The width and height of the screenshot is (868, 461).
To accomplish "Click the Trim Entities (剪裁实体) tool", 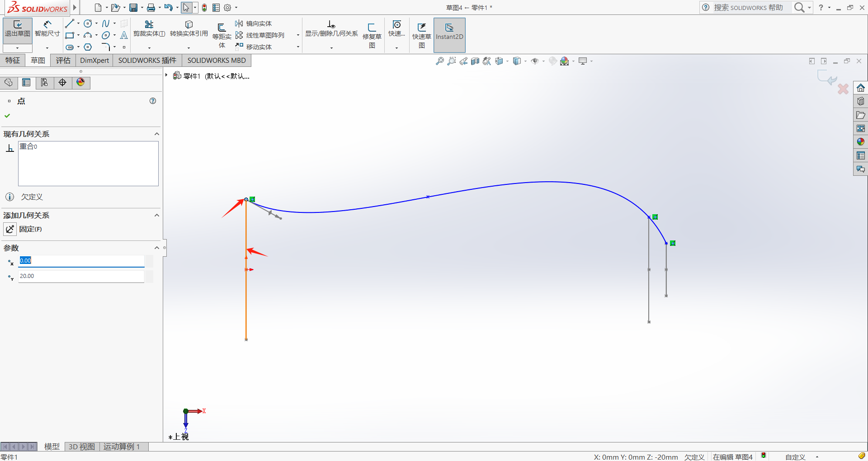I will coord(149,29).
